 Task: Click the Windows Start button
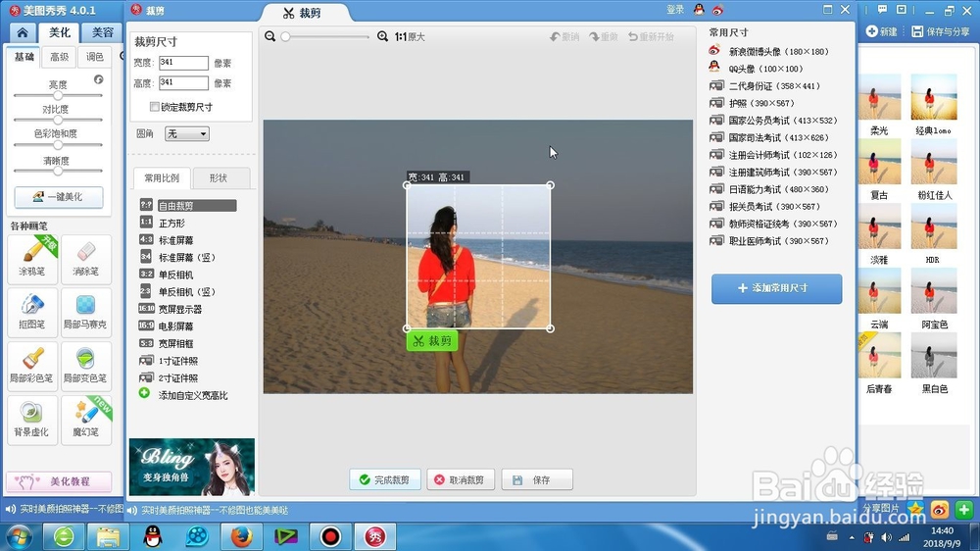19,536
